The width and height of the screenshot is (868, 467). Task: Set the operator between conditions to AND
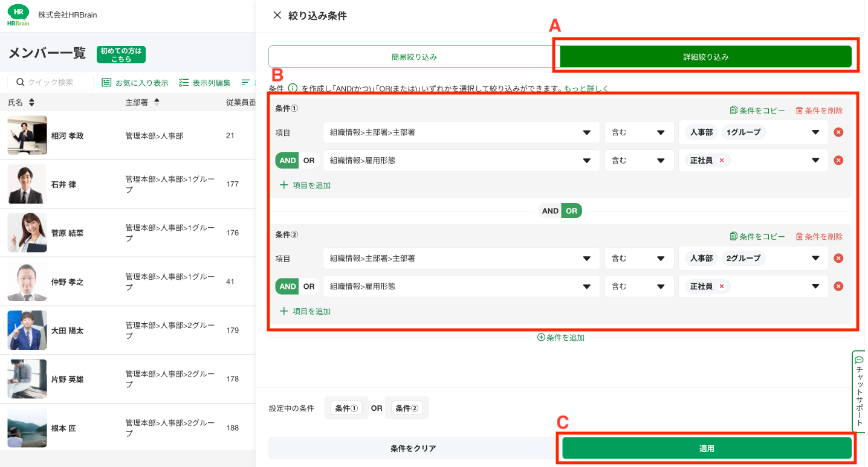pyautogui.click(x=550, y=211)
